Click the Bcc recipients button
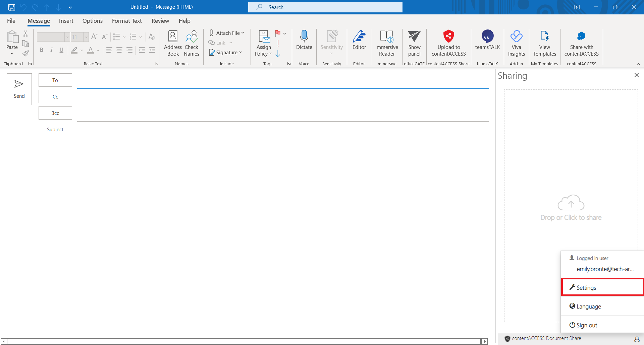 point(55,113)
